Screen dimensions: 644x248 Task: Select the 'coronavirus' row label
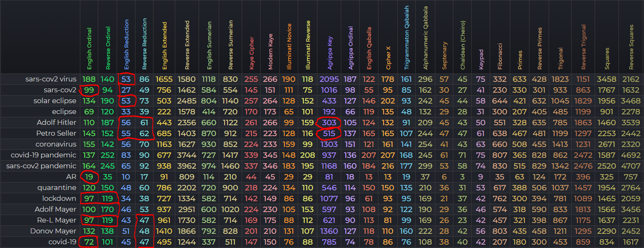coord(56,144)
